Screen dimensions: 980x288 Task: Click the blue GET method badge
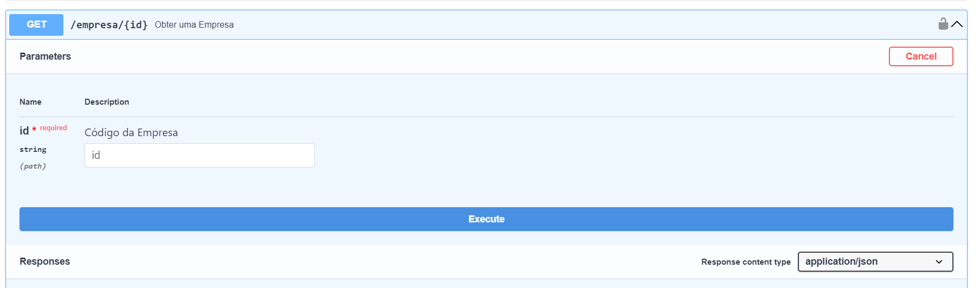click(36, 24)
